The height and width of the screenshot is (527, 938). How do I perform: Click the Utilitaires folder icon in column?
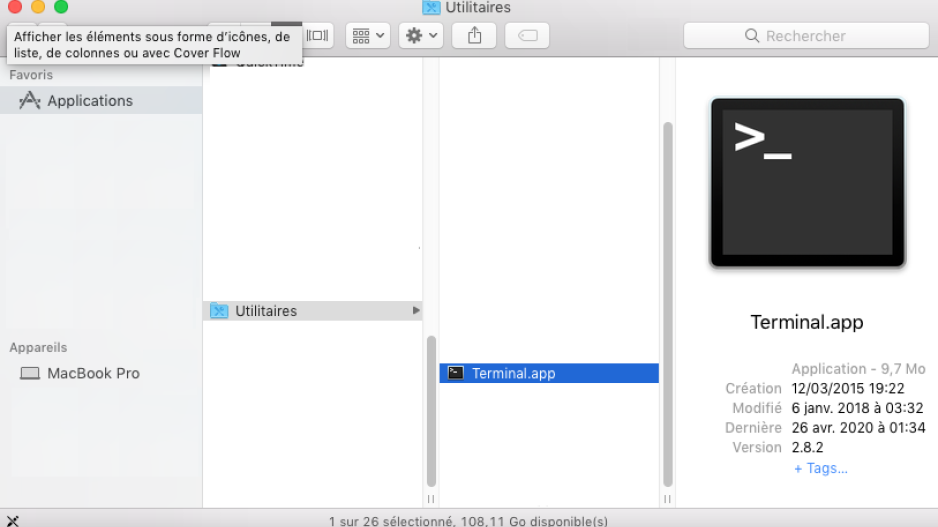(x=219, y=310)
